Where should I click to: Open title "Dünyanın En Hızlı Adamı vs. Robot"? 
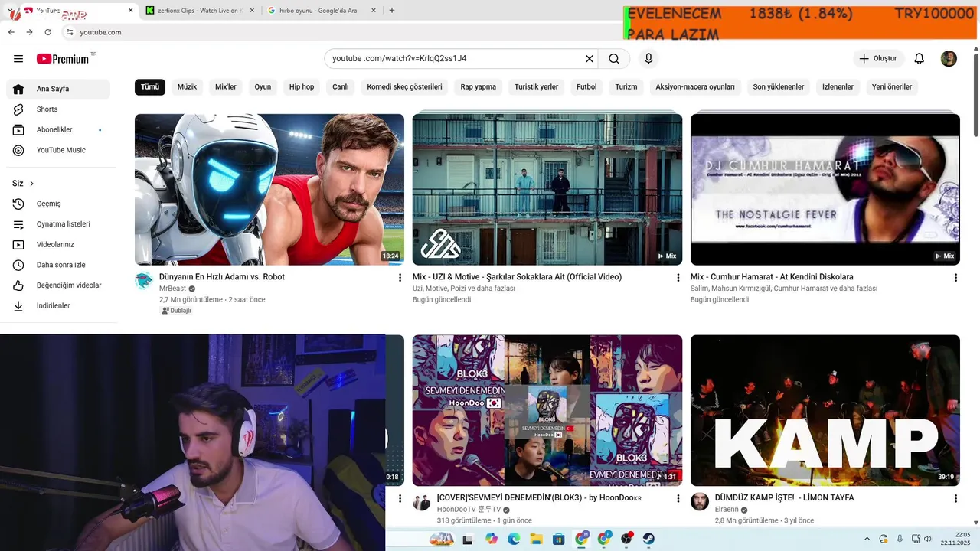(x=222, y=277)
